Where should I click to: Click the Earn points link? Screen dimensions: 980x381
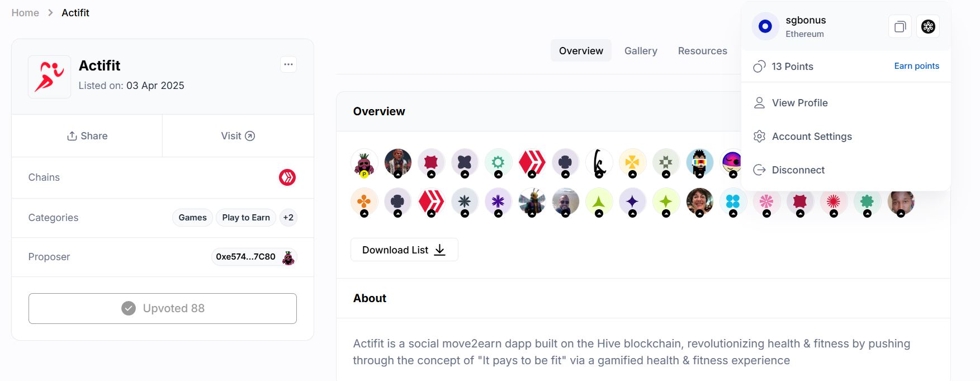click(x=917, y=66)
